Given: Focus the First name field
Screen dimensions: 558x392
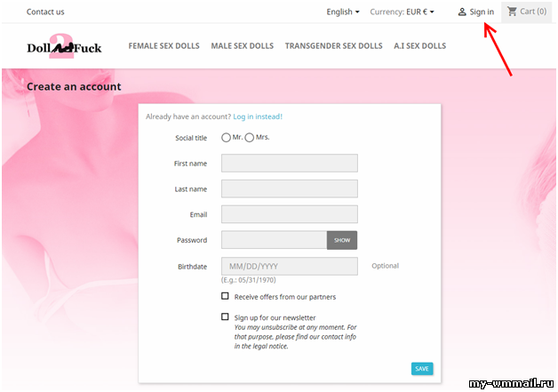Looking at the screenshot, I should pyautogui.click(x=290, y=163).
